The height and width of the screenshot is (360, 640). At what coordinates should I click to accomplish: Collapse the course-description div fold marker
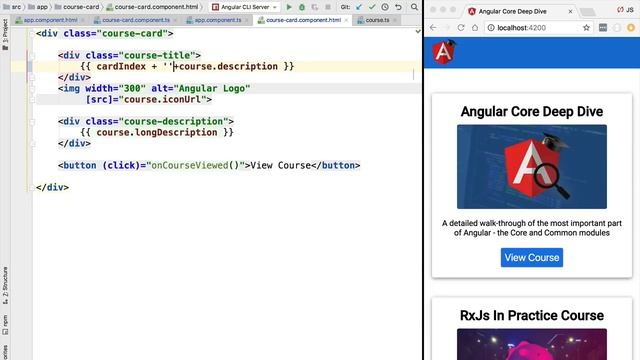pyautogui.click(x=32, y=122)
